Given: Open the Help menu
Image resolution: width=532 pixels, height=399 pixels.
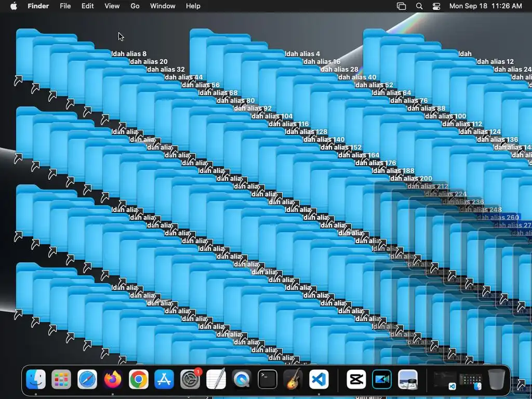Looking at the screenshot, I should coord(193,6).
